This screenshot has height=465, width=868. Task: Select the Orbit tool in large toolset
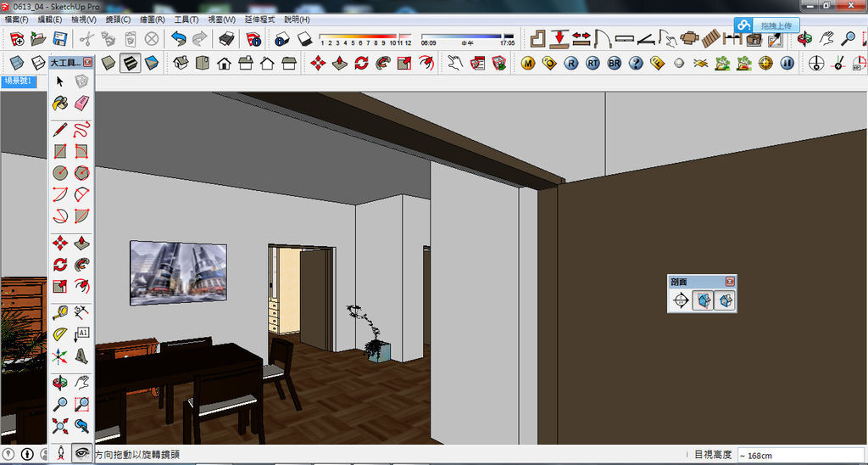coord(60,383)
